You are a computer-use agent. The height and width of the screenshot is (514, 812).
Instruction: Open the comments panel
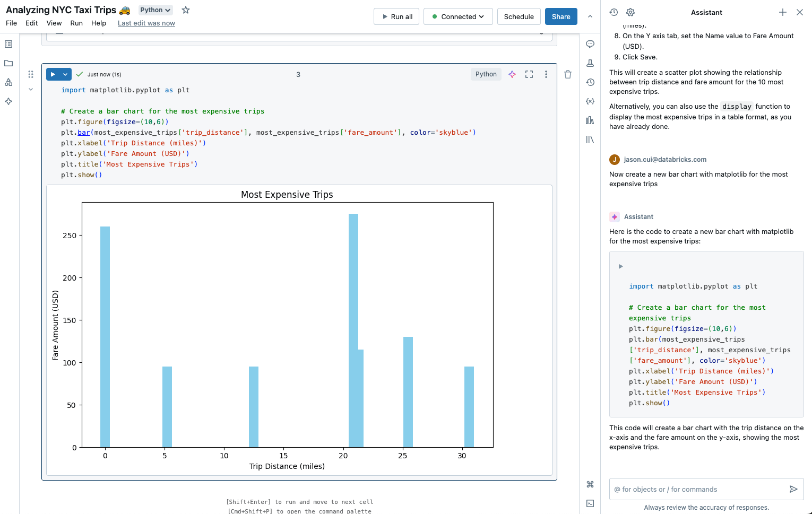pos(590,44)
